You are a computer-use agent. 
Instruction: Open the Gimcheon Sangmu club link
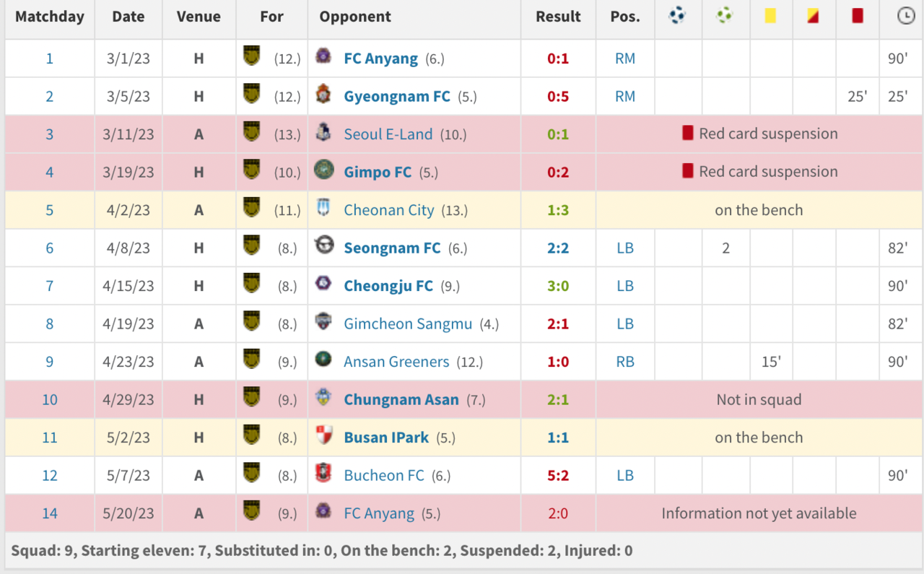pyautogui.click(x=408, y=324)
